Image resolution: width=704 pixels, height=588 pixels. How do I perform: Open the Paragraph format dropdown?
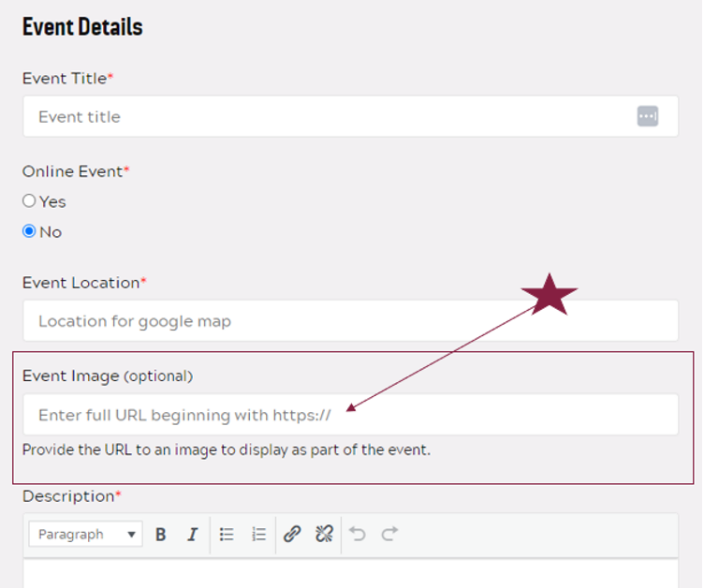pos(86,534)
